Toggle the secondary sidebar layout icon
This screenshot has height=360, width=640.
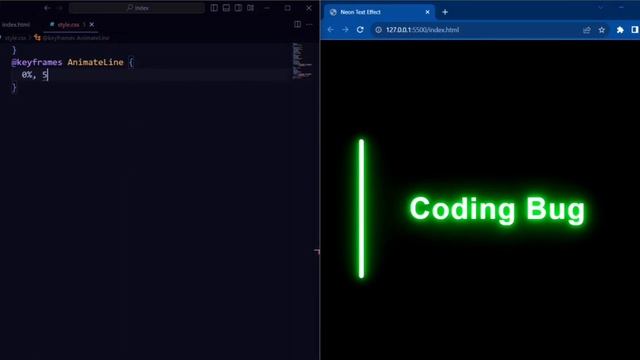238,8
